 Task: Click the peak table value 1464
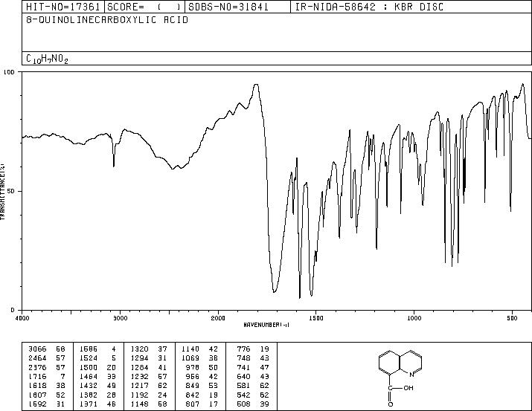89,376
